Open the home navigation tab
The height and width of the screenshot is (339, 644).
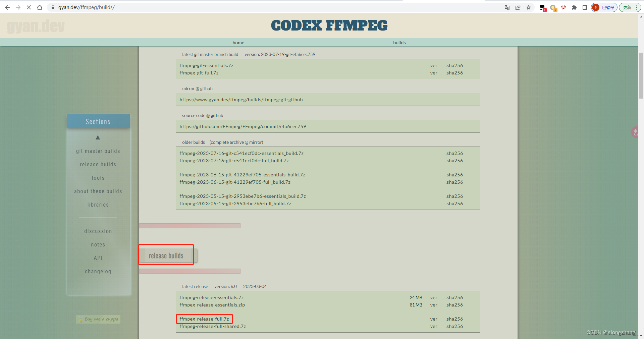[238, 43]
